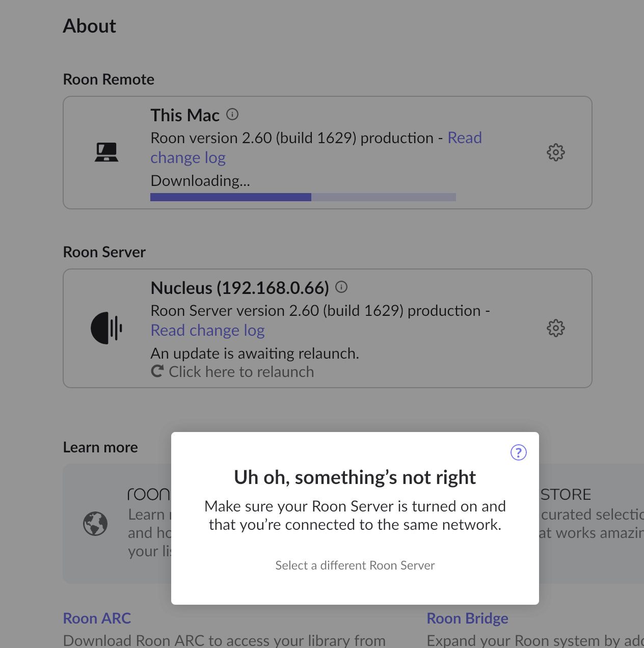The height and width of the screenshot is (648, 644).
Task: Click here to relaunch Roon Server
Action: (241, 372)
